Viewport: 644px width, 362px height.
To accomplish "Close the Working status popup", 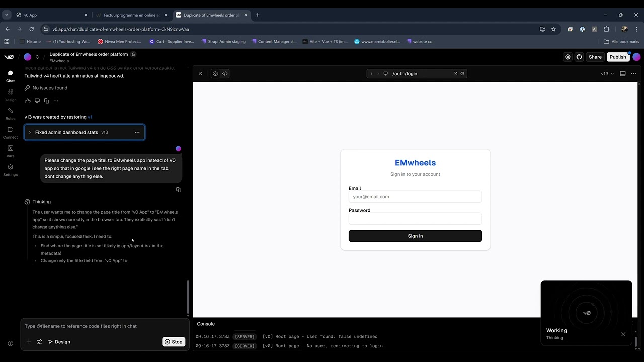I will point(623,334).
